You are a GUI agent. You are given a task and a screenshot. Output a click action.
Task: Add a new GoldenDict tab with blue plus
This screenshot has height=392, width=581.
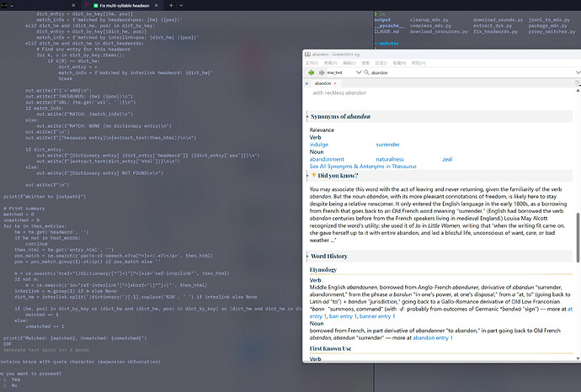pyautogui.click(x=306, y=83)
